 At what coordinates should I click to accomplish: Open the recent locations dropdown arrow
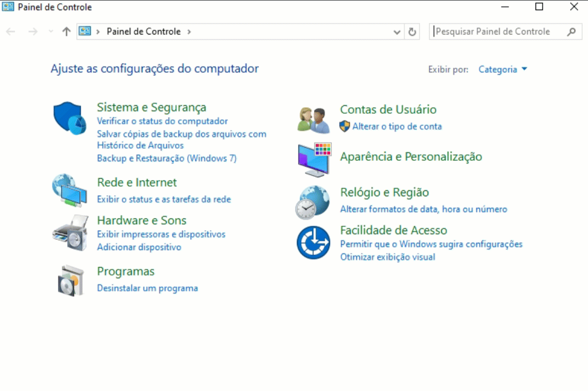click(51, 32)
